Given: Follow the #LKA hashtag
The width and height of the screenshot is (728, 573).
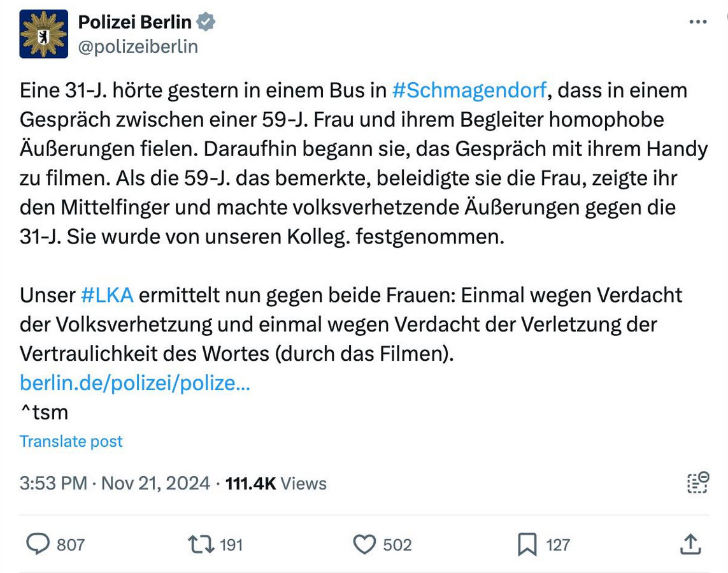Looking at the screenshot, I should click(x=107, y=295).
